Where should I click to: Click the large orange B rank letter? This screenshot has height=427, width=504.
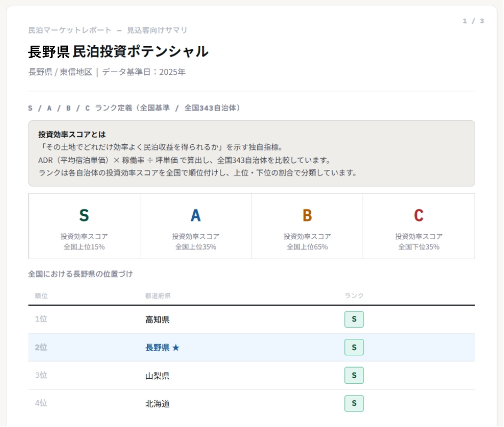click(307, 215)
